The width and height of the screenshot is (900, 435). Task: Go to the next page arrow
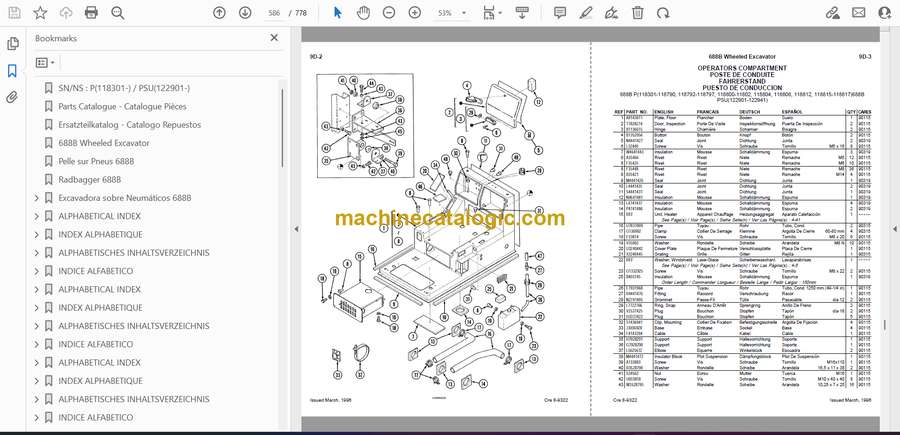click(245, 13)
